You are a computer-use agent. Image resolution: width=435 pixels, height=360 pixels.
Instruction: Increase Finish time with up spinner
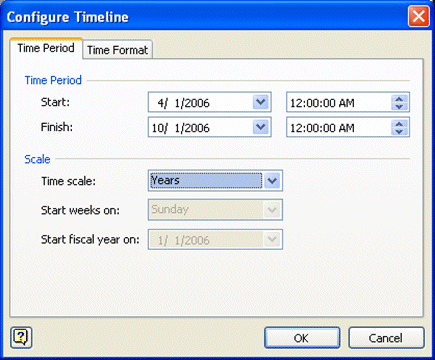[x=399, y=124]
